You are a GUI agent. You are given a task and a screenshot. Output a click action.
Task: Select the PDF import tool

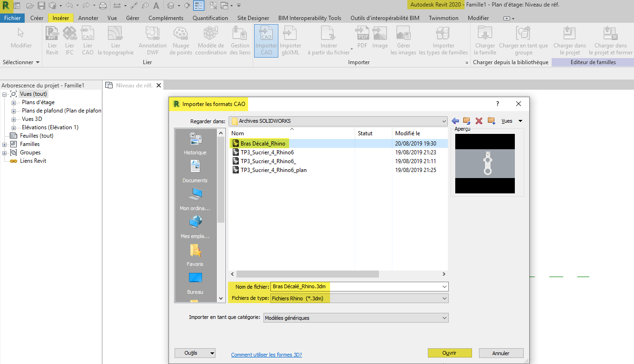[x=362, y=40]
